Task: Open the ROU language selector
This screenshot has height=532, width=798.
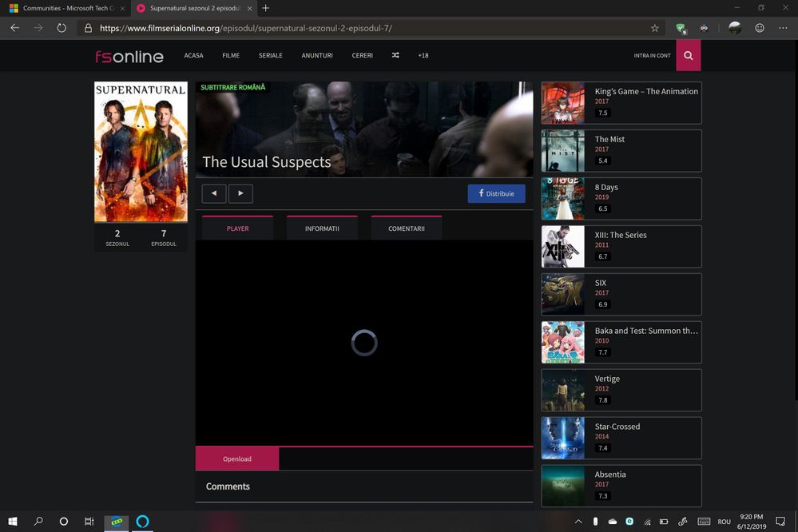Action: click(723, 522)
